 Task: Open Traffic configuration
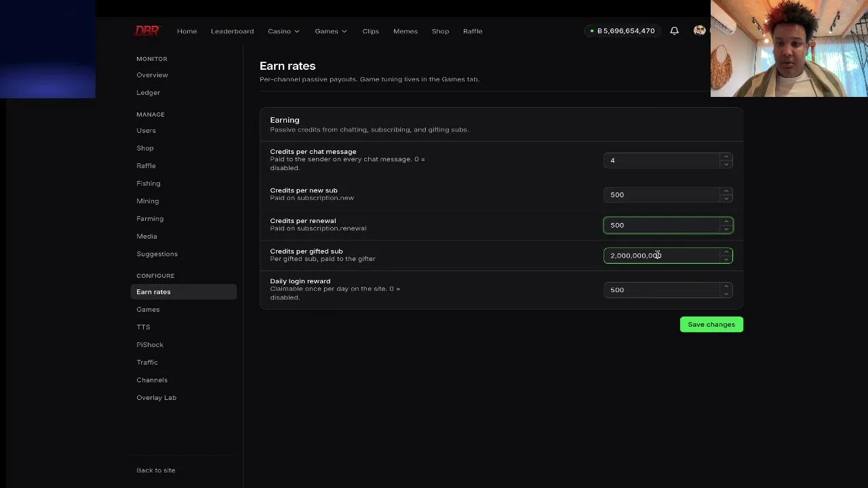[146, 362]
